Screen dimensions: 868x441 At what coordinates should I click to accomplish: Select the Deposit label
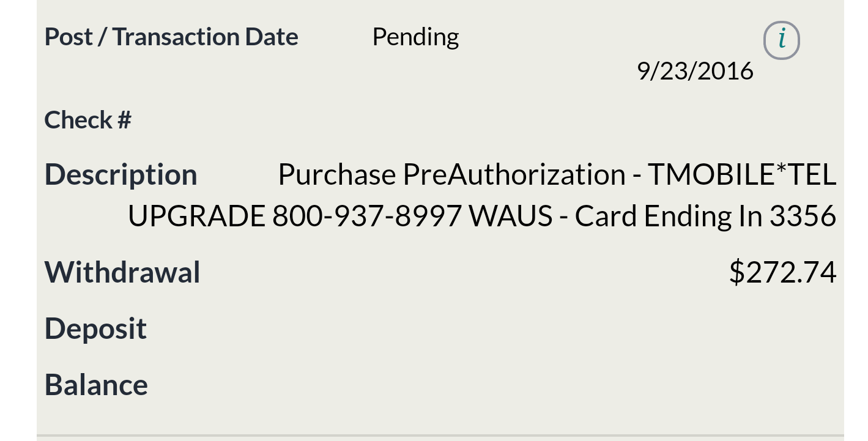pyautogui.click(x=95, y=329)
